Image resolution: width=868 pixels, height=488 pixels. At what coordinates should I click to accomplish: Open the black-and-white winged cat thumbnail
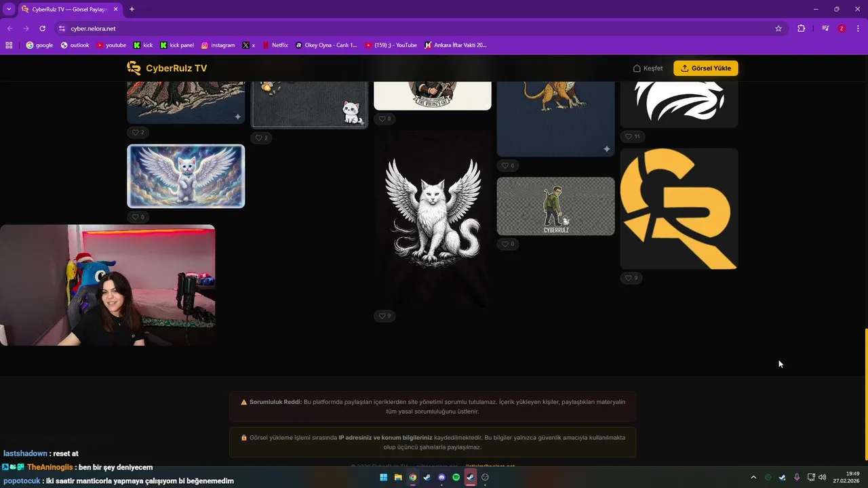pos(433,218)
